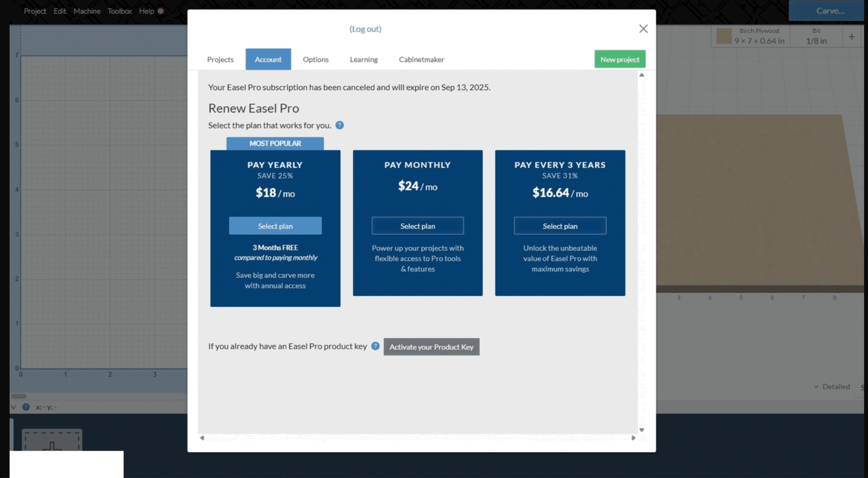Viewport: 868px width, 478px height.
Task: Open the Bit 1/8 in selector
Action: pyautogui.click(x=816, y=37)
